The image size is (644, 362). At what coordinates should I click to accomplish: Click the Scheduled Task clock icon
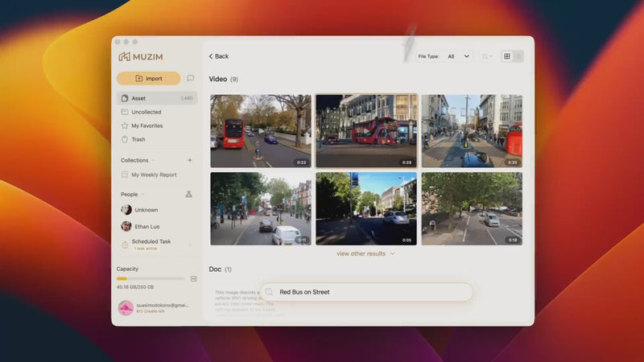(x=125, y=245)
